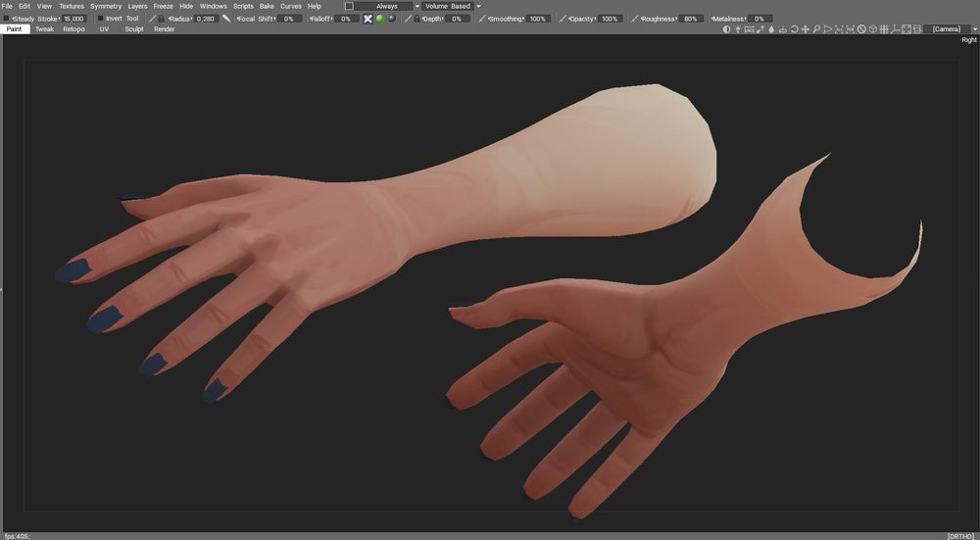Select the pan camera four-arrow icon

806,29
